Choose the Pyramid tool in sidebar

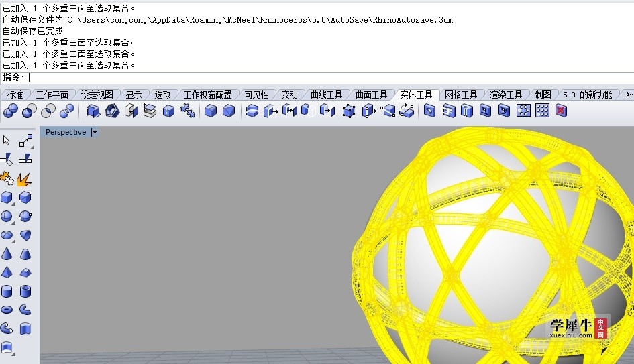(x=7, y=272)
